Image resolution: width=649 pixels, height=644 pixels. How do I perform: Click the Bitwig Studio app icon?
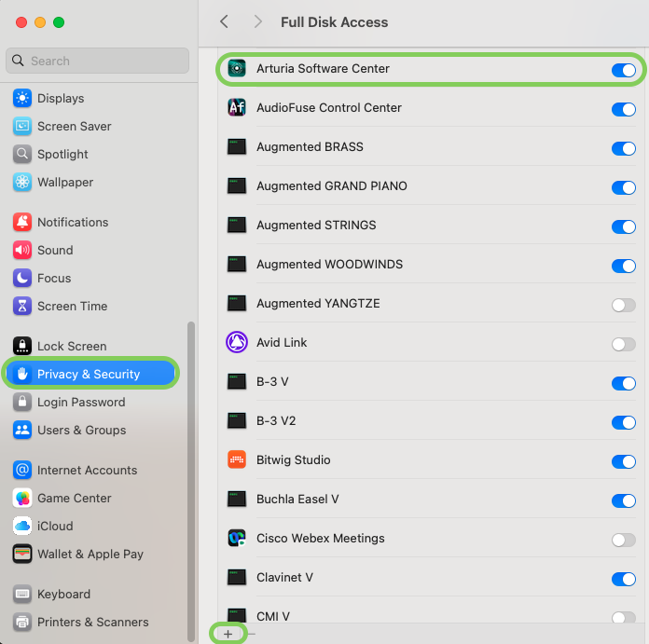coord(237,459)
